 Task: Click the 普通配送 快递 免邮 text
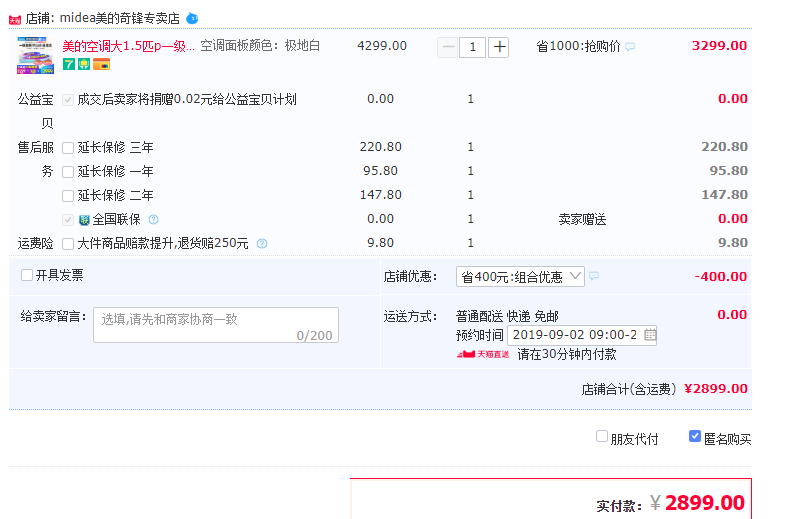point(507,317)
